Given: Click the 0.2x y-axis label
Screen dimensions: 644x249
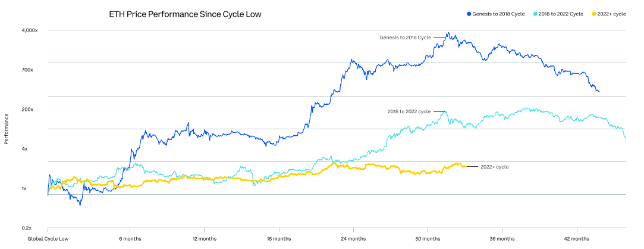Looking at the screenshot, I should coord(27,228).
